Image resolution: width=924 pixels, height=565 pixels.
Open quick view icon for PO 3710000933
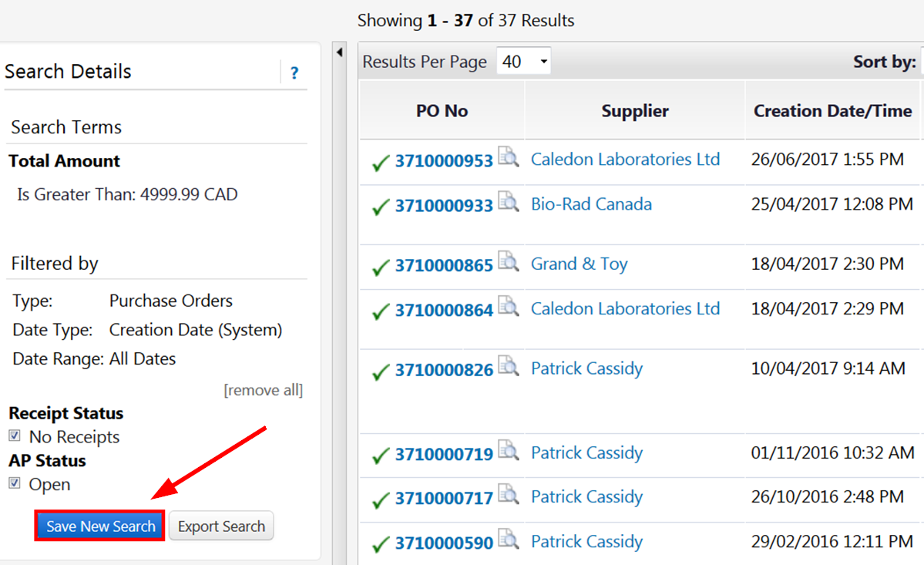pos(508,201)
